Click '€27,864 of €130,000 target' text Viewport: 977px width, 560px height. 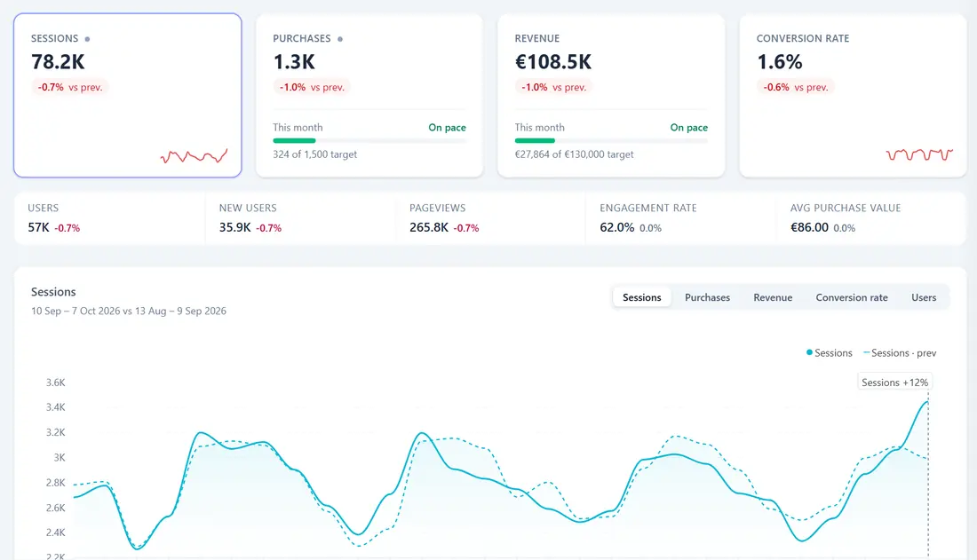tap(574, 154)
